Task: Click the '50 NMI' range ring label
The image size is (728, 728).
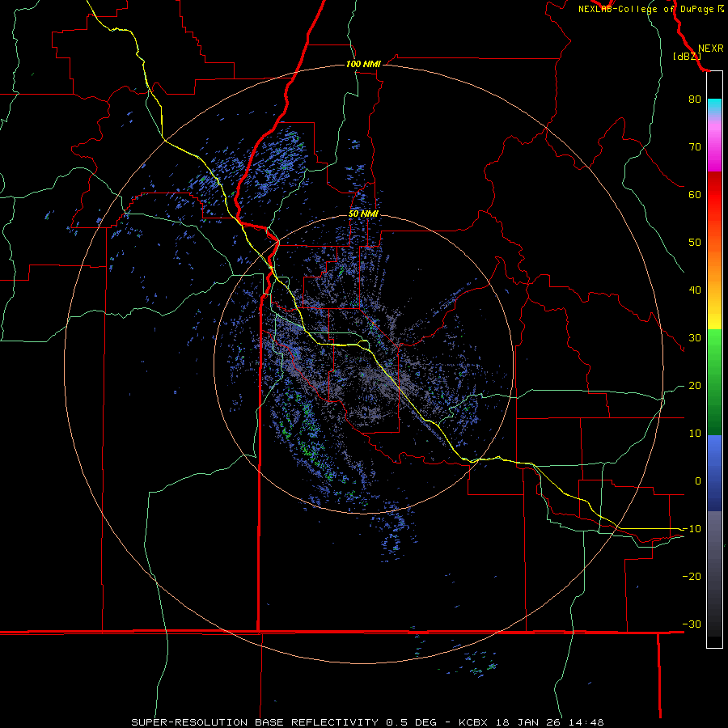Action: pyautogui.click(x=363, y=214)
